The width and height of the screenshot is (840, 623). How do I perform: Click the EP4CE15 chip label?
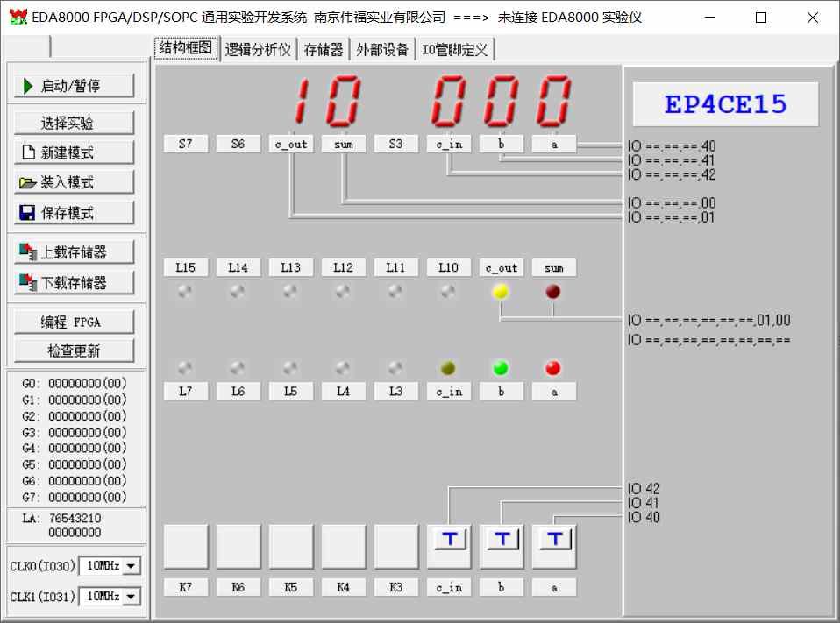[725, 105]
